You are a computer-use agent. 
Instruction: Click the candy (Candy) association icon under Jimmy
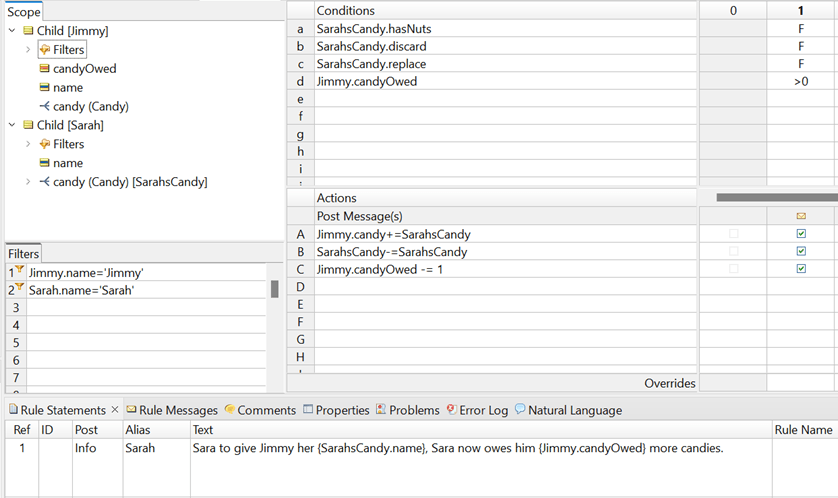click(44, 106)
